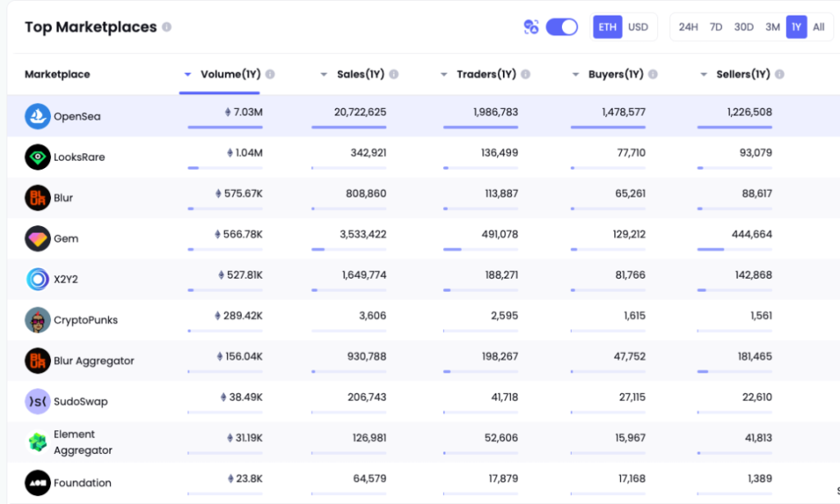Screen dimensions: 840x504
Task: Sort by Volume(1Y) arrow
Action: click(188, 75)
